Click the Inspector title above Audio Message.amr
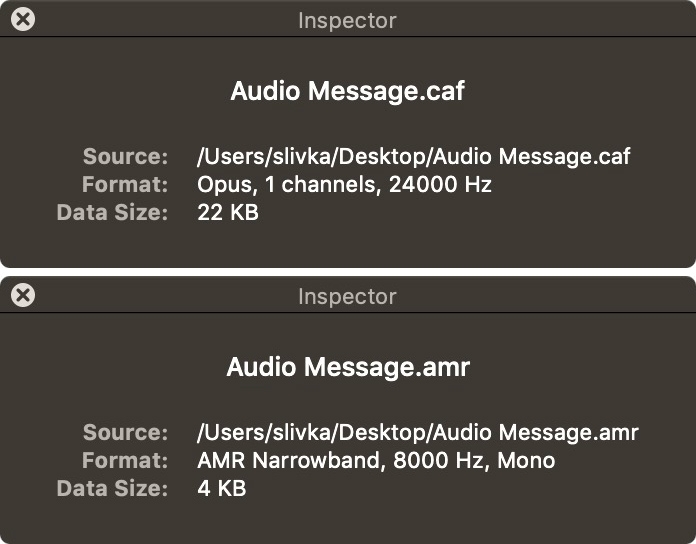 [x=347, y=296]
